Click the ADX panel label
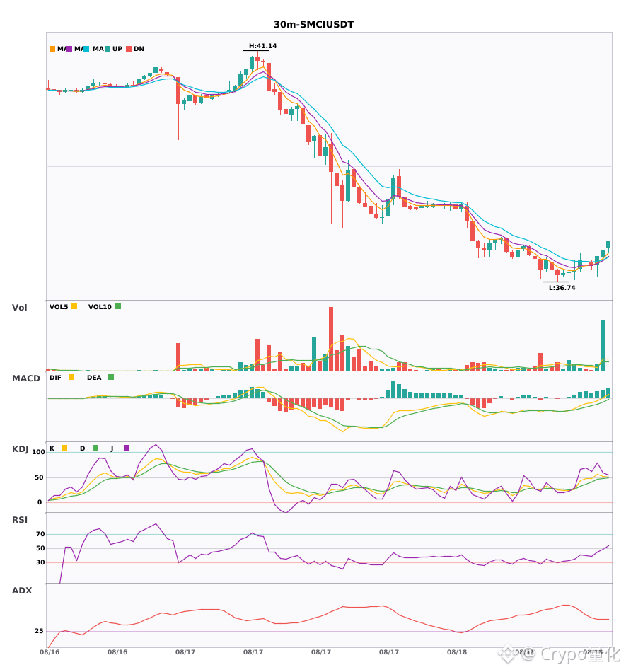 coord(22,590)
